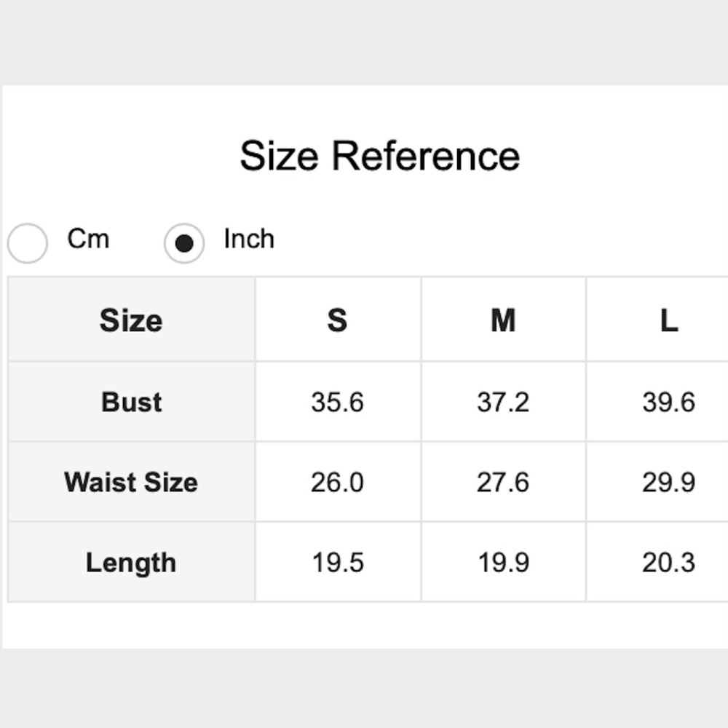
Task: Click the 26.0 waist value for S
Action: [337, 482]
